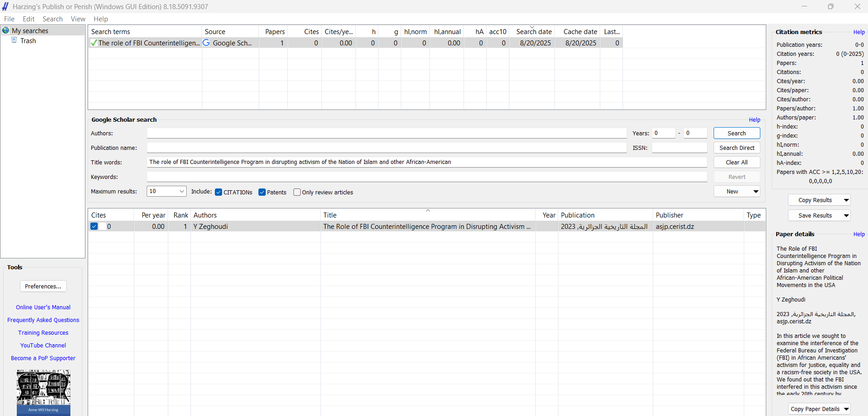The image size is (868, 416).
Task: Uncheck the CITATIONs checkbox
Action: 218,192
